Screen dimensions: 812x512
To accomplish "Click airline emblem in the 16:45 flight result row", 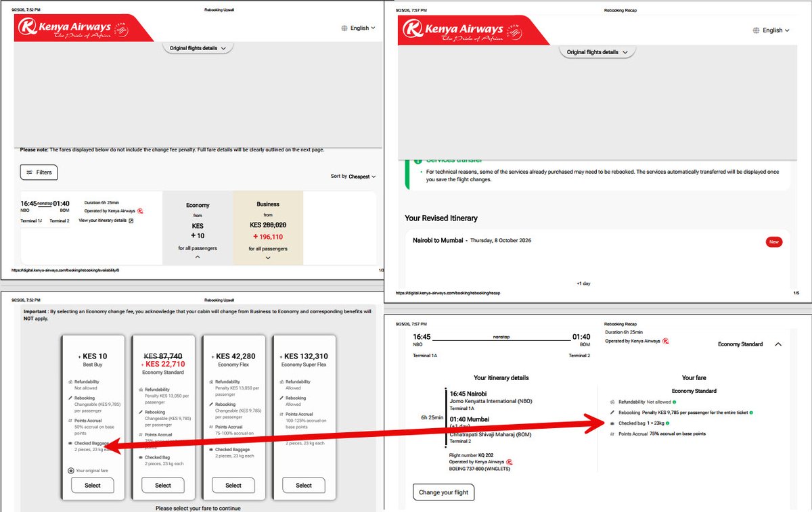I will point(140,211).
